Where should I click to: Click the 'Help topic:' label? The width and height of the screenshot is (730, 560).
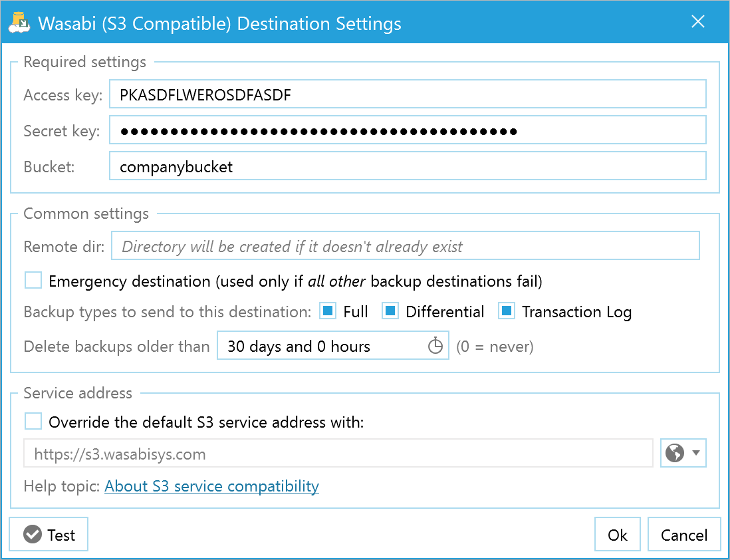pyautogui.click(x=62, y=486)
